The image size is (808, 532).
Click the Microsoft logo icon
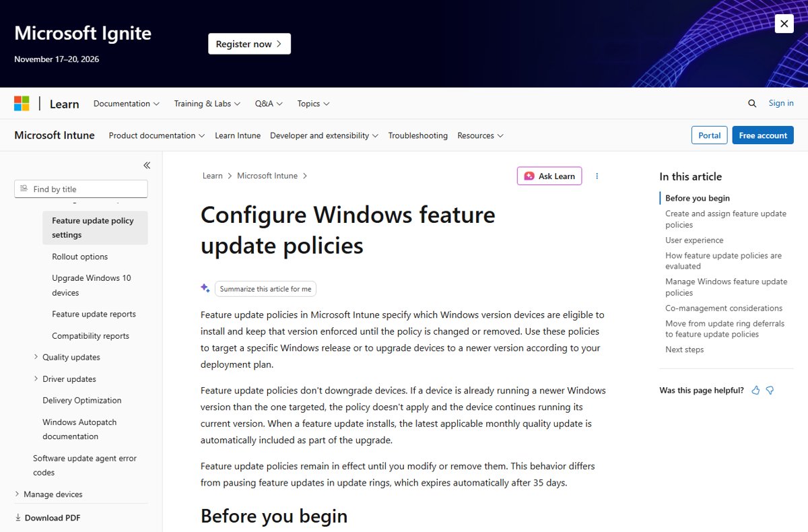[22, 104]
